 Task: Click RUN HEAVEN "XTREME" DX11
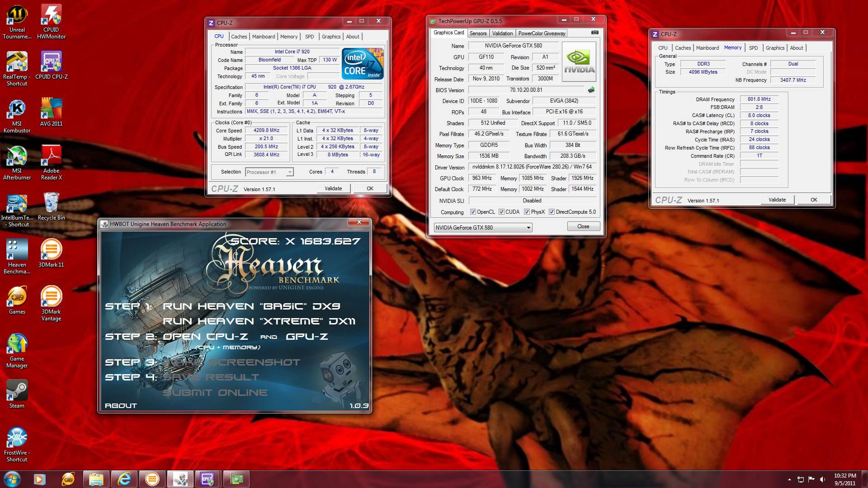259,321
